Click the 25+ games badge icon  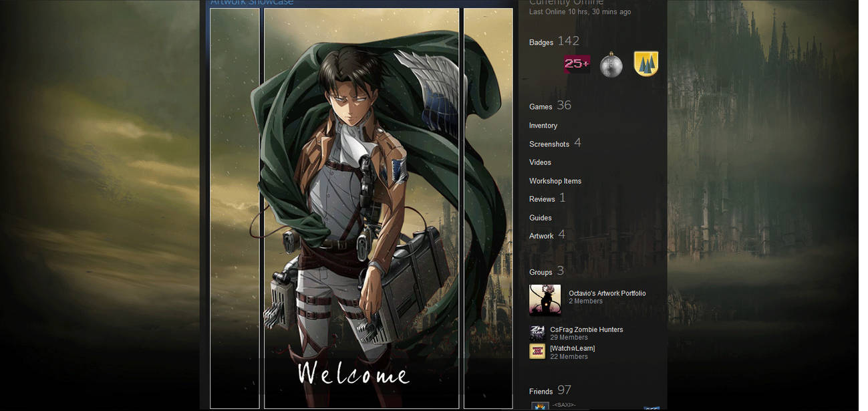pyautogui.click(x=577, y=64)
